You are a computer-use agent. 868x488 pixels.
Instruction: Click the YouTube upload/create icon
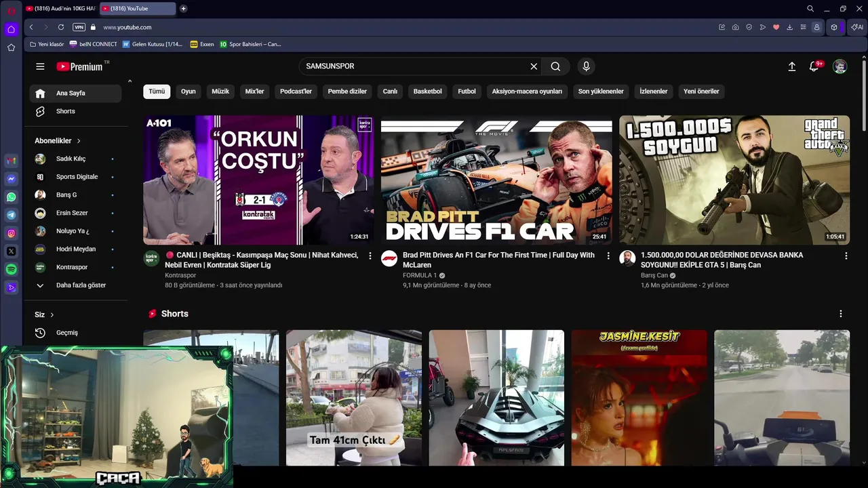(791, 66)
